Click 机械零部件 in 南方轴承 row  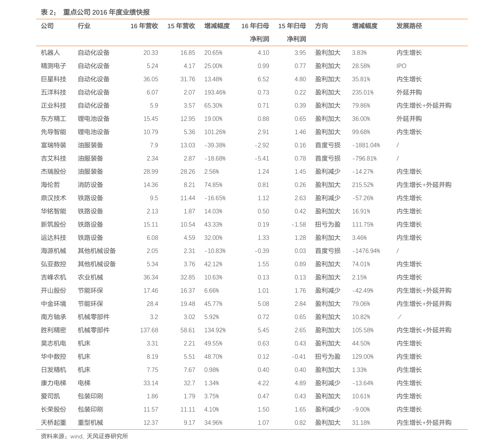click(x=94, y=317)
